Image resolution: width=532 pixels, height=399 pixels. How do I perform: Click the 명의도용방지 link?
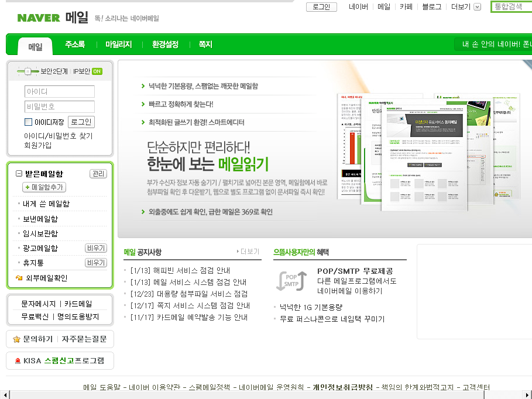point(78,317)
